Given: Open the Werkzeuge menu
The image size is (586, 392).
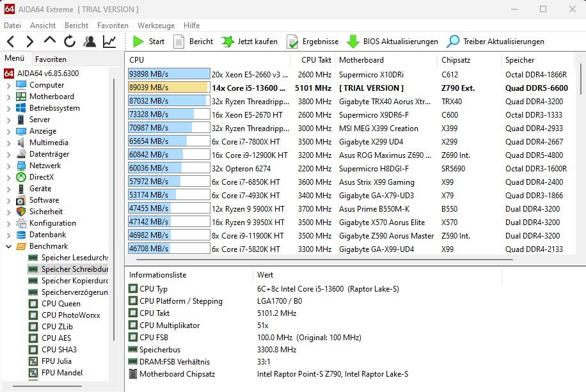Looking at the screenshot, I should (156, 26).
